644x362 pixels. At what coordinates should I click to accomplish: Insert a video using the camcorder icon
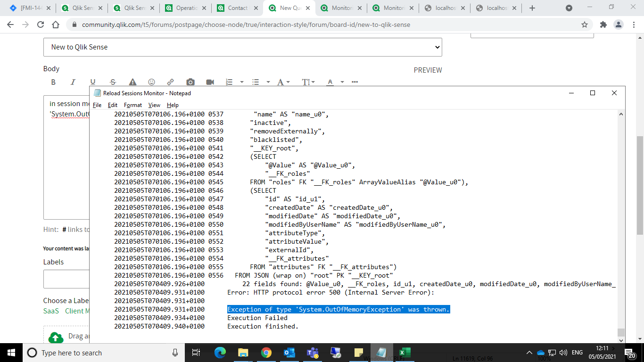click(210, 82)
